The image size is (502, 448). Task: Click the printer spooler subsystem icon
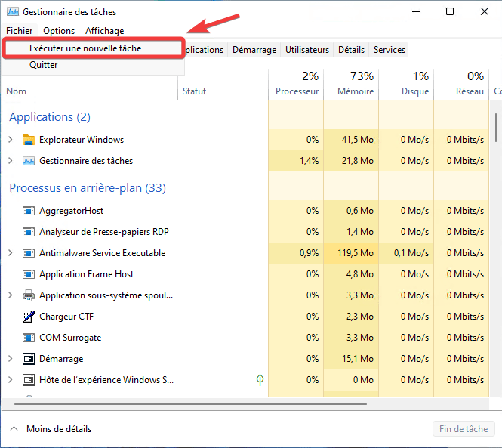click(29, 295)
